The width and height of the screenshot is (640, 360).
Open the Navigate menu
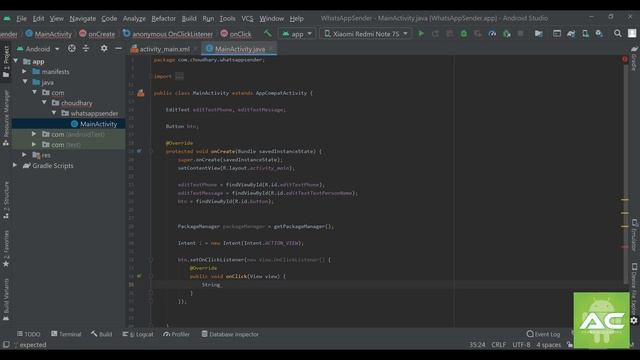[x=82, y=19]
